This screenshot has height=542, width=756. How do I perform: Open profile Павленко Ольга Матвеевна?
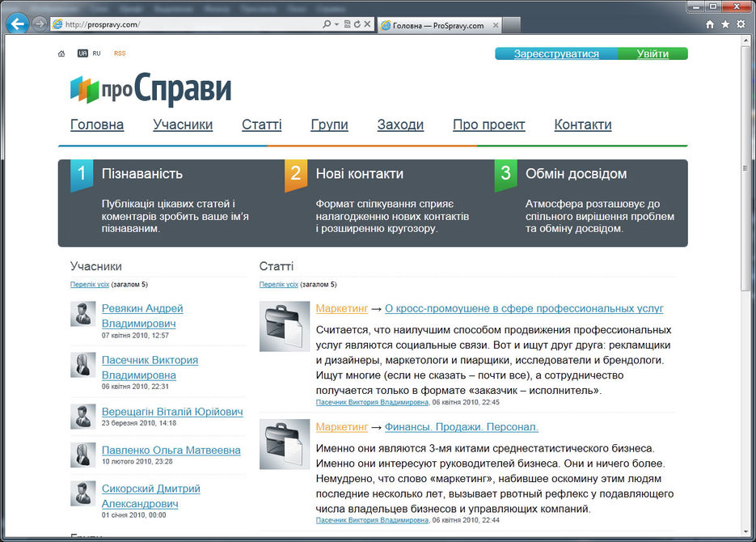(171, 450)
